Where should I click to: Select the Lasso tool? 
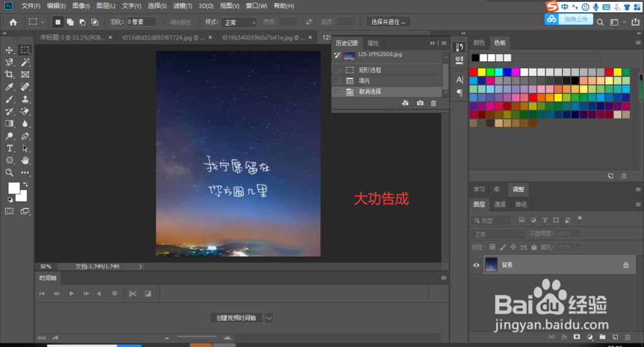click(9, 62)
